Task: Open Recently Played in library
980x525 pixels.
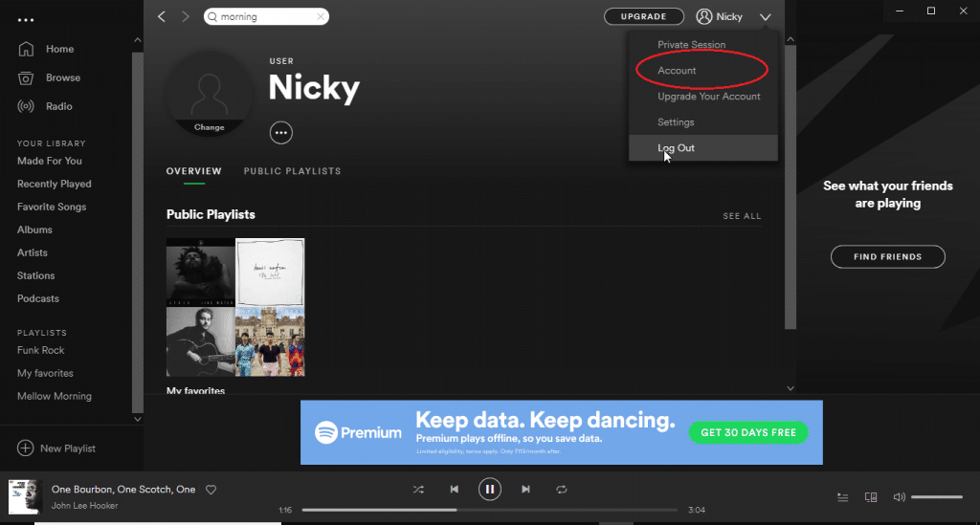Action: pyautogui.click(x=55, y=185)
